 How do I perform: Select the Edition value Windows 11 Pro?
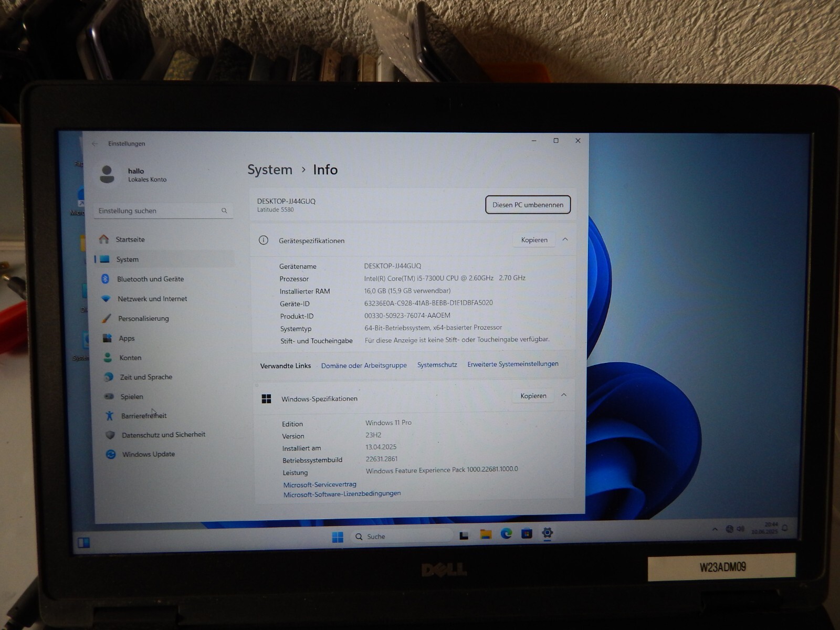tap(388, 423)
